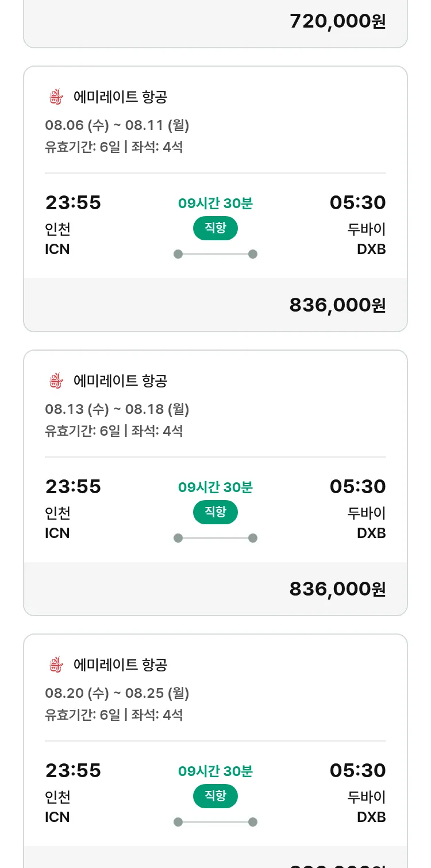Viewport: 431px width, 868px height.
Task: Click 에미레이트 항공 name on 08.06 card
Action: point(120,97)
